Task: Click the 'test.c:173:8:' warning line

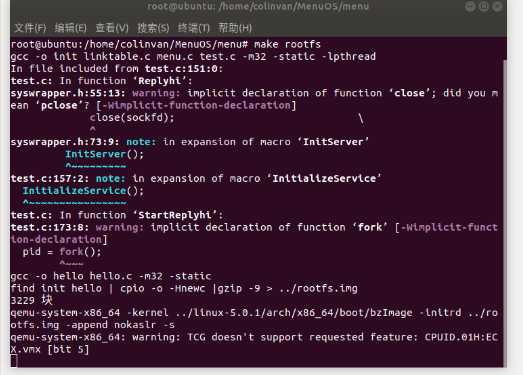Action: point(254,227)
